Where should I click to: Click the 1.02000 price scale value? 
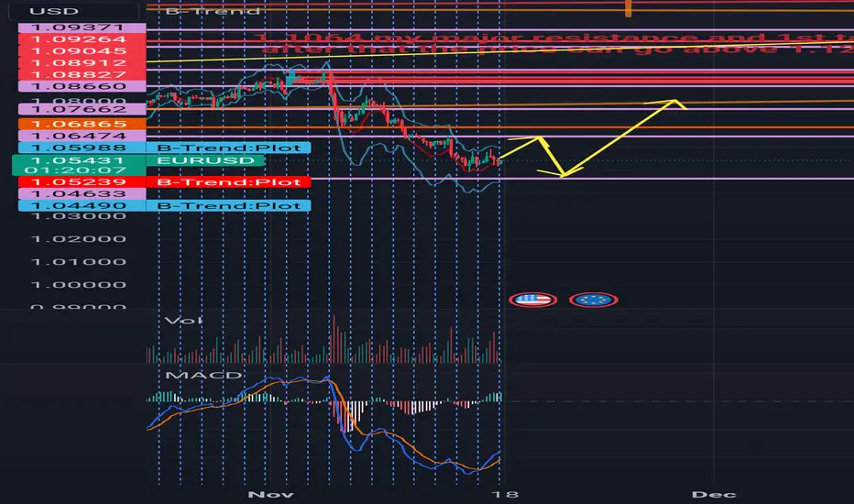pos(79,238)
